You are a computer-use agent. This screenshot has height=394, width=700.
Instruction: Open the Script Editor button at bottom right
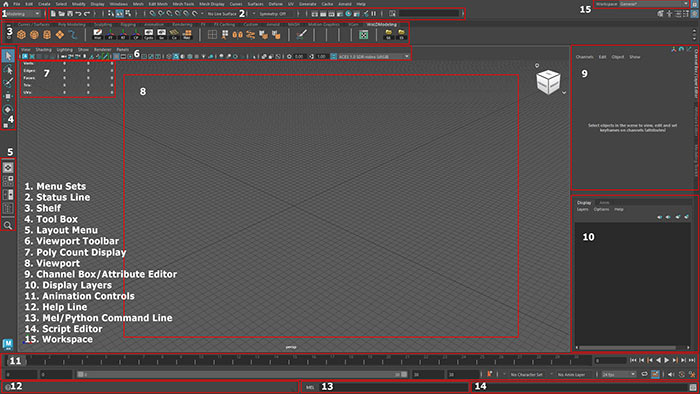coord(693,387)
